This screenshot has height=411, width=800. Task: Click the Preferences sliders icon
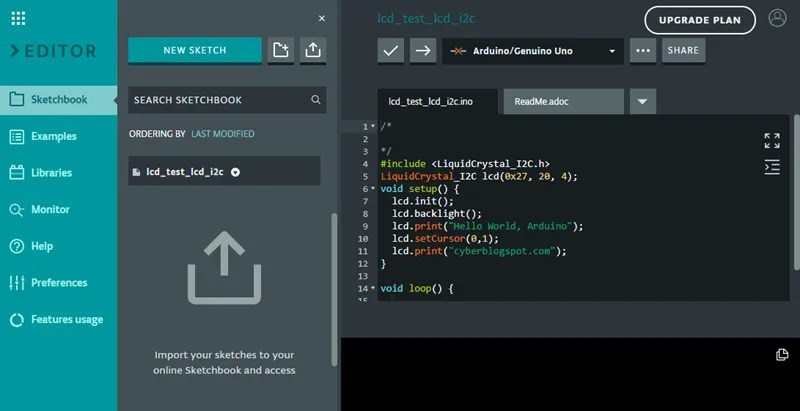[17, 282]
